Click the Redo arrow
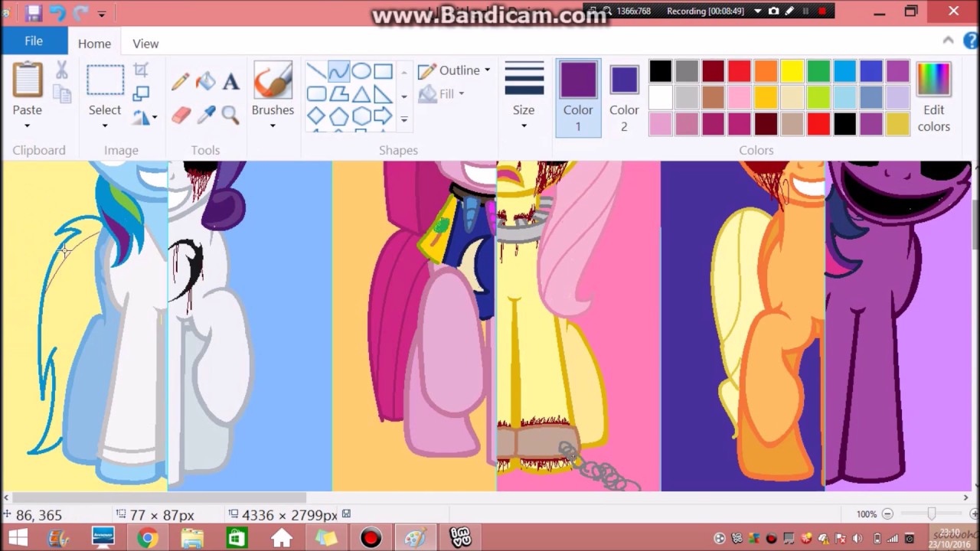Screen dimensions: 980x551 80,12
